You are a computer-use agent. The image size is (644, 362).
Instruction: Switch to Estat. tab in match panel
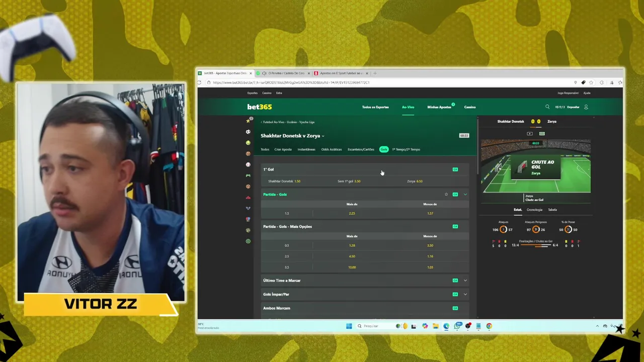point(518,210)
